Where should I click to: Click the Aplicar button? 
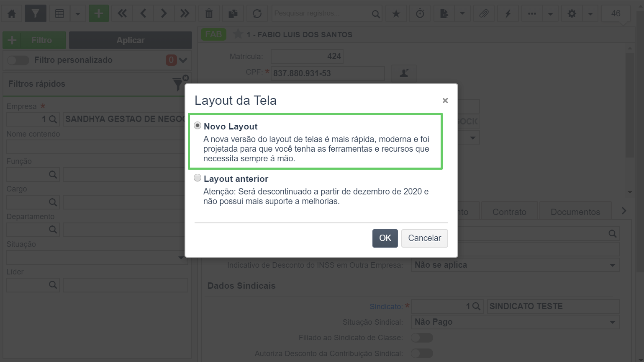click(x=131, y=40)
